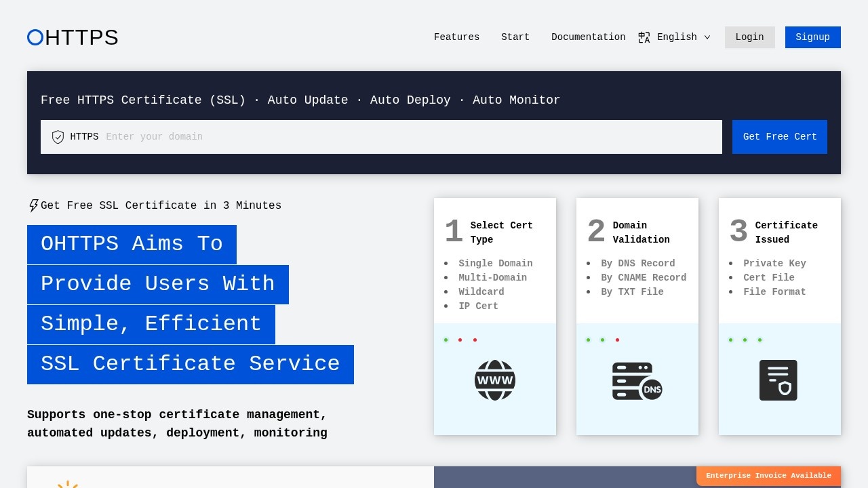Image resolution: width=868 pixels, height=488 pixels.
Task: Click the translate language icon
Action: [x=644, y=37]
